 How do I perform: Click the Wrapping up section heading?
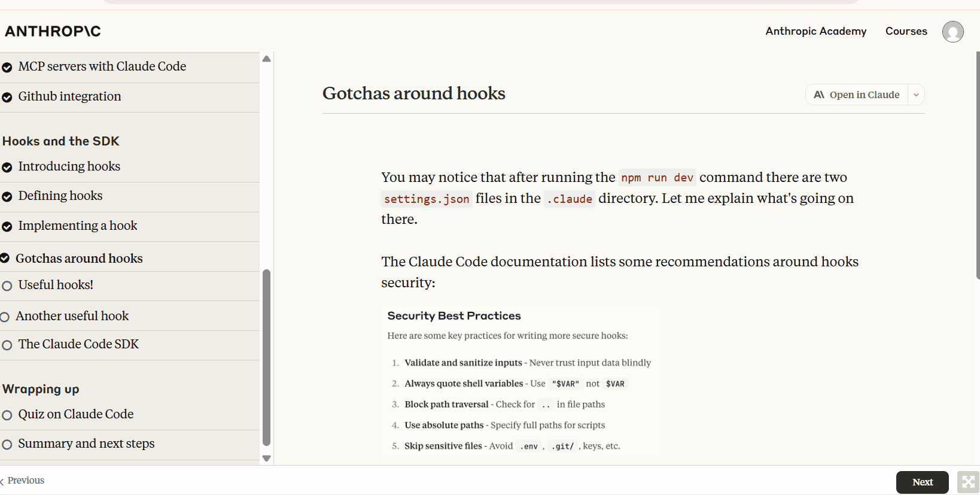[x=41, y=389]
